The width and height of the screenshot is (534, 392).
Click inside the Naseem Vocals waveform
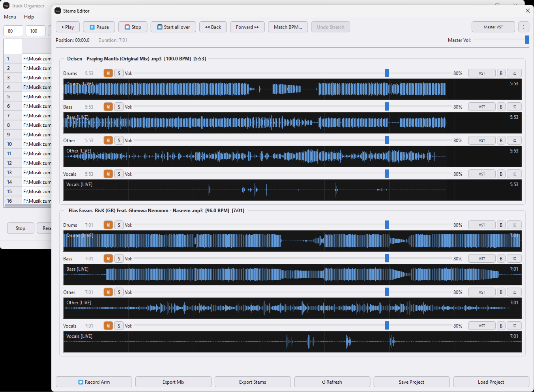[x=292, y=342]
